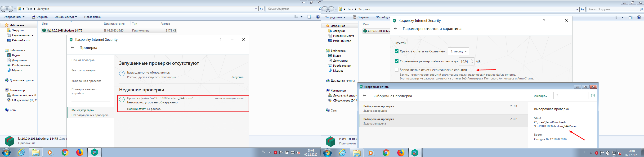The image size is (644, 157).
Task: Click the muted volume tray icon beside the 20:03 clock
Action: [x=298, y=152]
